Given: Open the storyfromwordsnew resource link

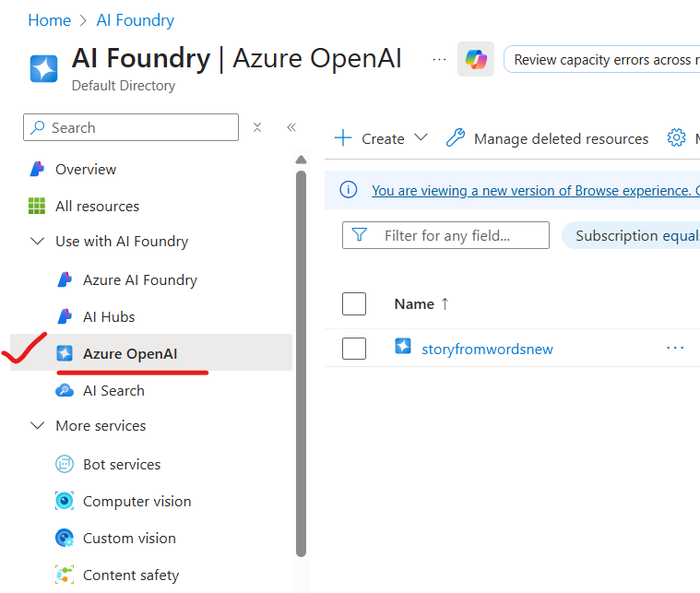Looking at the screenshot, I should pos(487,349).
